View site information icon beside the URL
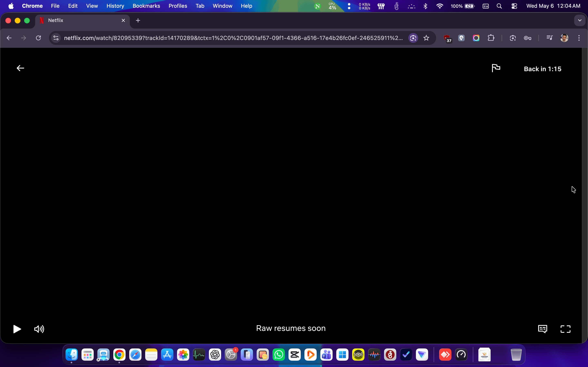The image size is (588, 367). point(56,38)
